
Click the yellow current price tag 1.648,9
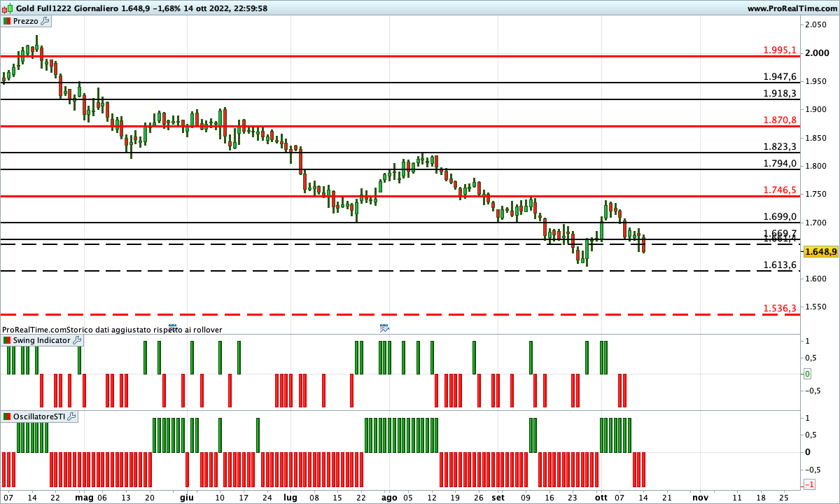tap(820, 251)
